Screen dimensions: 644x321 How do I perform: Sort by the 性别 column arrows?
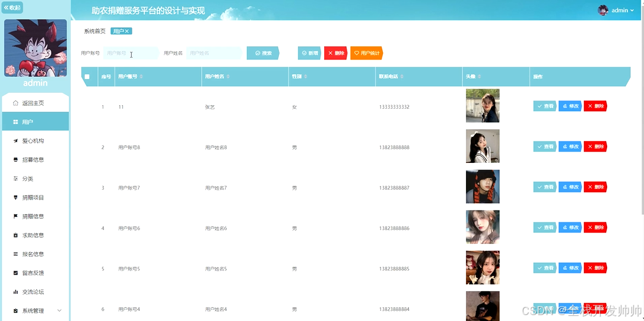pos(306,77)
